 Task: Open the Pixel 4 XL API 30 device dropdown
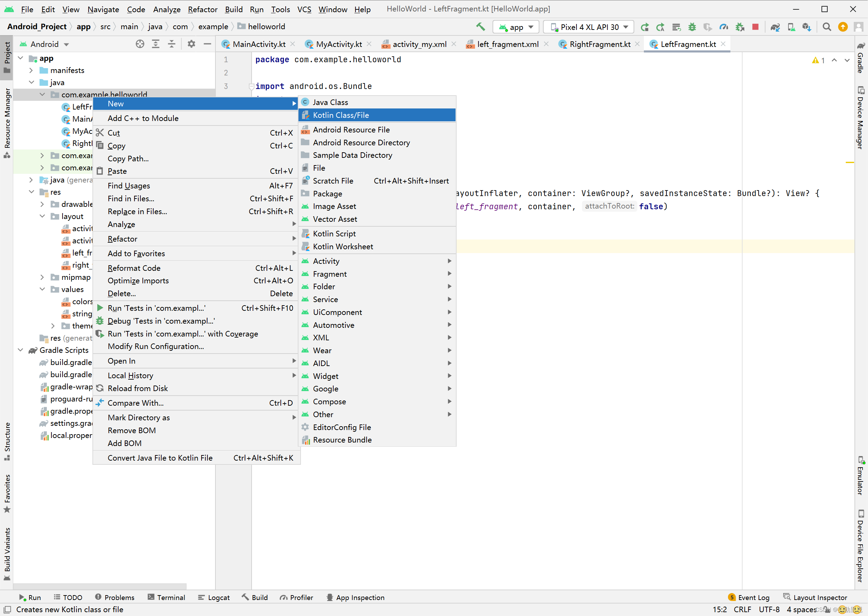[589, 27]
